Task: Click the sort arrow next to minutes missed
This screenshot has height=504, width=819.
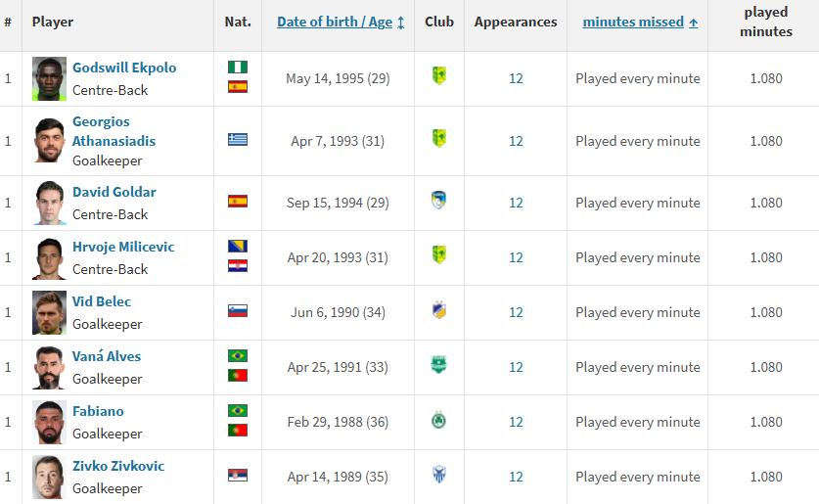Action: (x=693, y=23)
